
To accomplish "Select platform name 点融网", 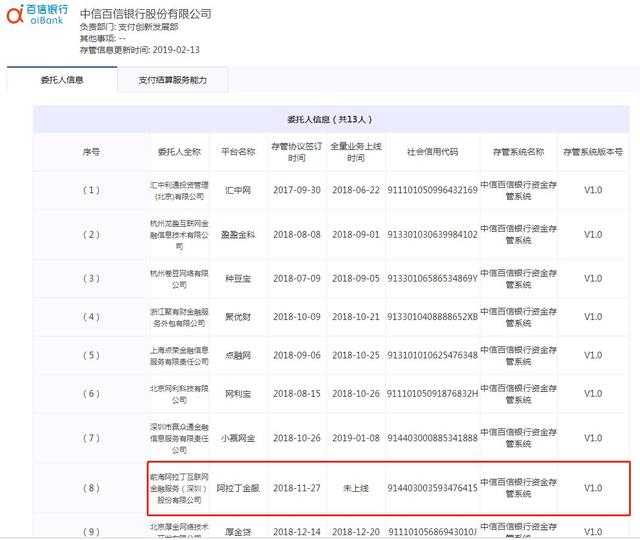I will pyautogui.click(x=238, y=356).
